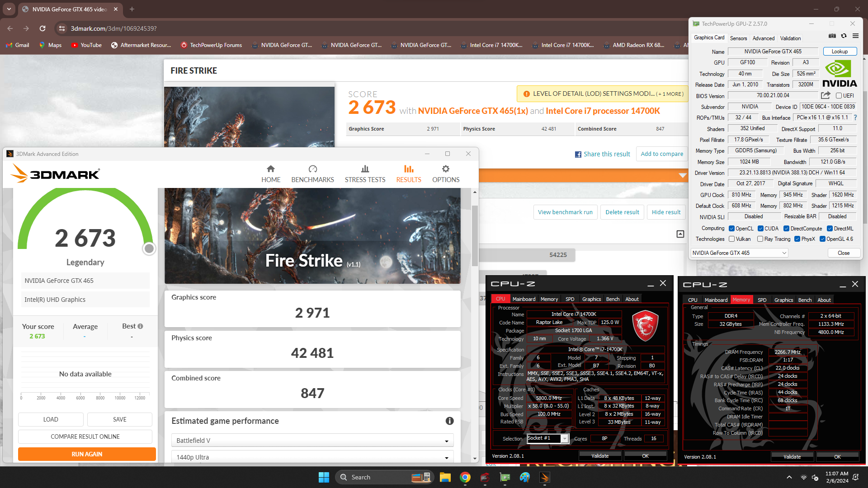
Task: Open the 1440p Ultra resolution dropdown
Action: coord(312,457)
